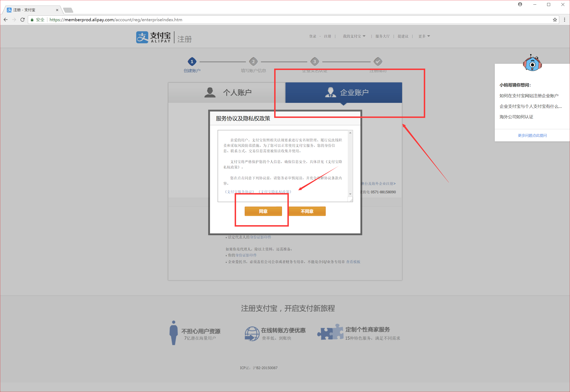
Task: Click 海外公司如何认证 question
Action: point(516,117)
